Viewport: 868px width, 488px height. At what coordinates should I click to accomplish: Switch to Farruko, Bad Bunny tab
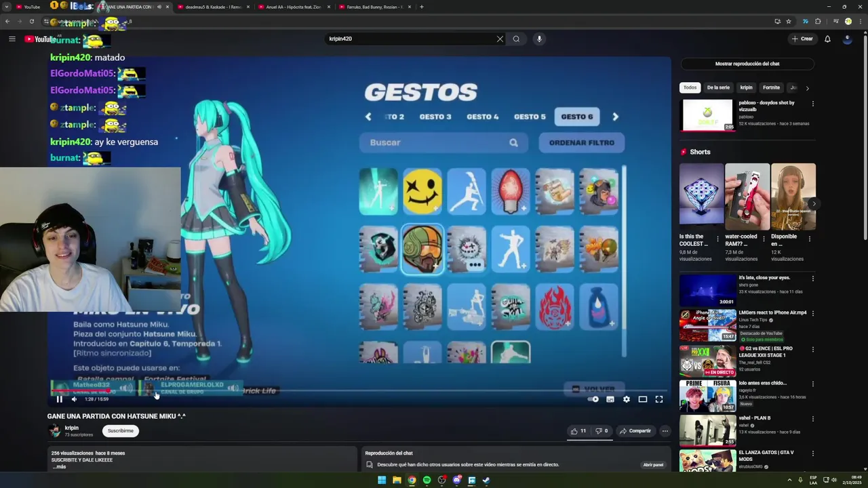point(374,7)
